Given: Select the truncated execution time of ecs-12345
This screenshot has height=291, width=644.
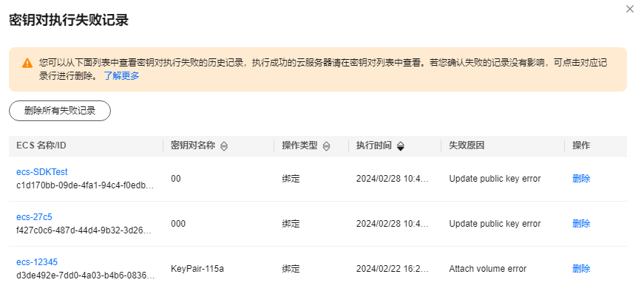Looking at the screenshot, I should [x=392, y=269].
